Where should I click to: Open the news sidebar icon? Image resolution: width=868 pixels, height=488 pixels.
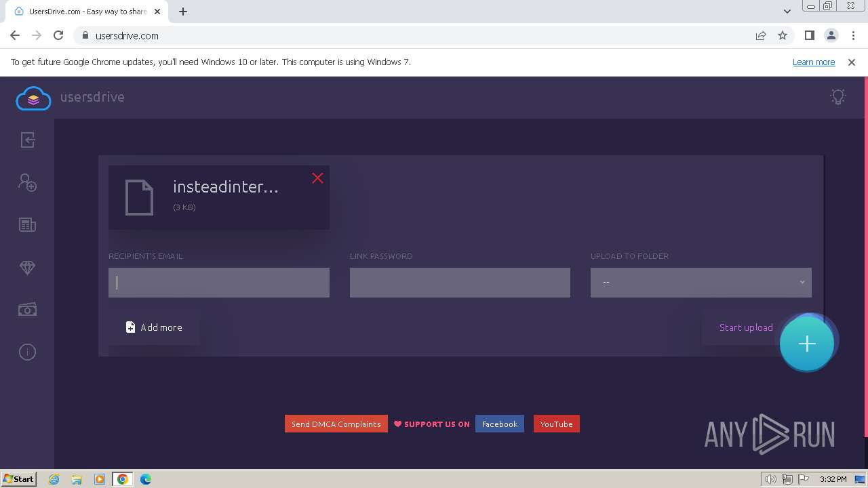click(x=27, y=225)
